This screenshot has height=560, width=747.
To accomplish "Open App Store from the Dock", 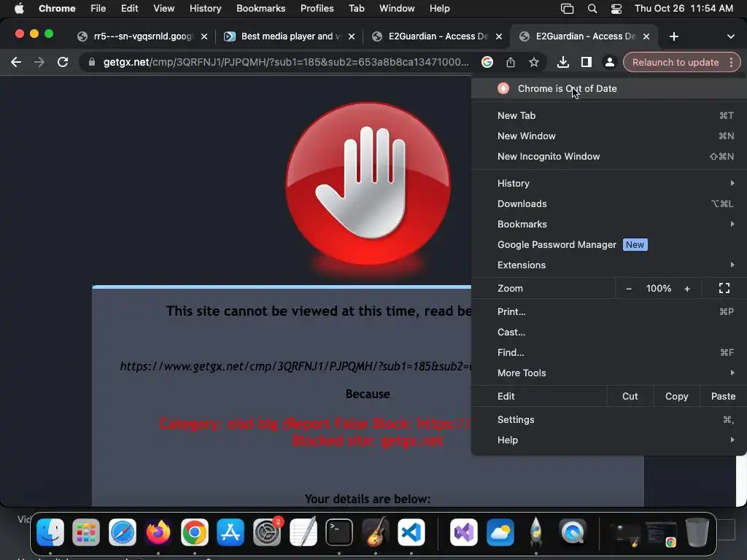I will (x=231, y=532).
